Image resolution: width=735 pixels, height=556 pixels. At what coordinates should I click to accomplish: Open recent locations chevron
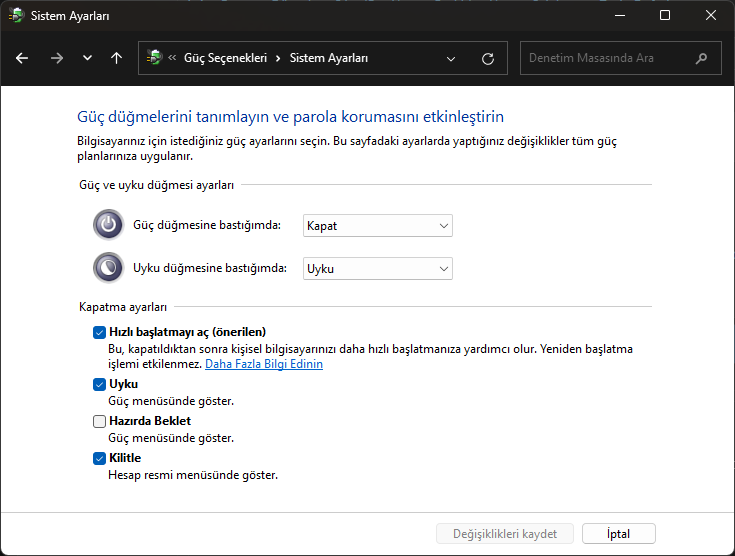[87, 58]
